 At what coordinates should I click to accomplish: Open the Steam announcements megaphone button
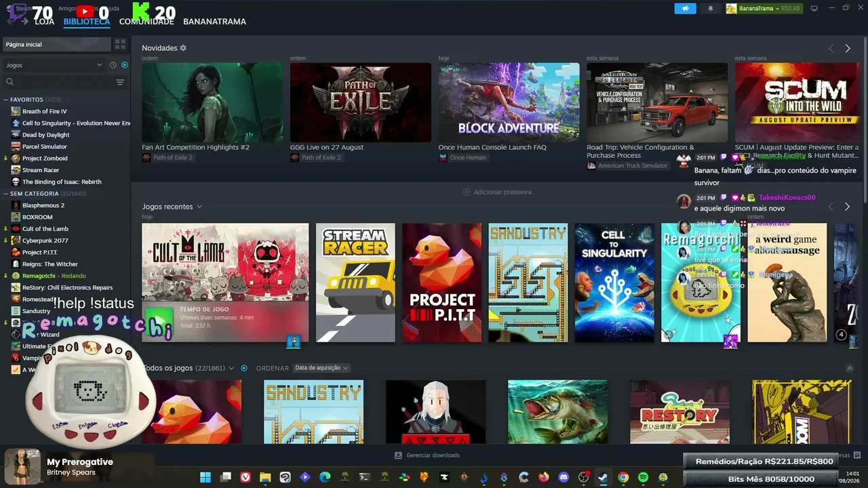(685, 9)
